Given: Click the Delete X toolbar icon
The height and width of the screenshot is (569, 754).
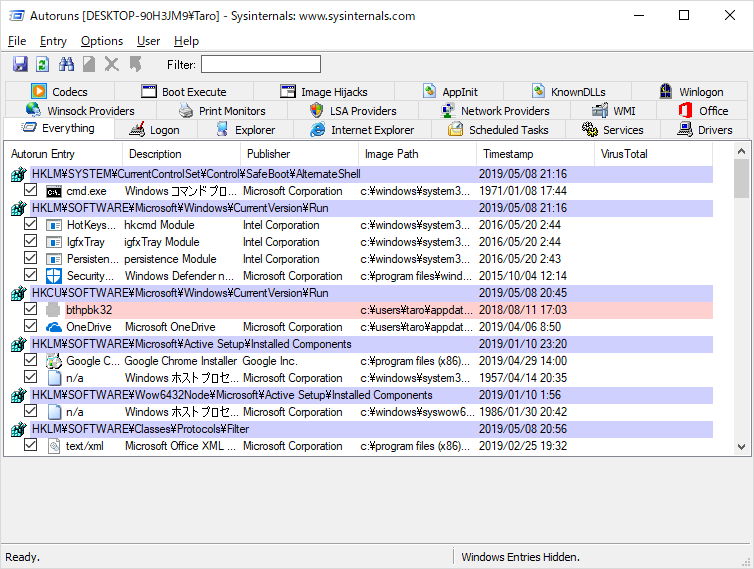Looking at the screenshot, I should (x=112, y=64).
